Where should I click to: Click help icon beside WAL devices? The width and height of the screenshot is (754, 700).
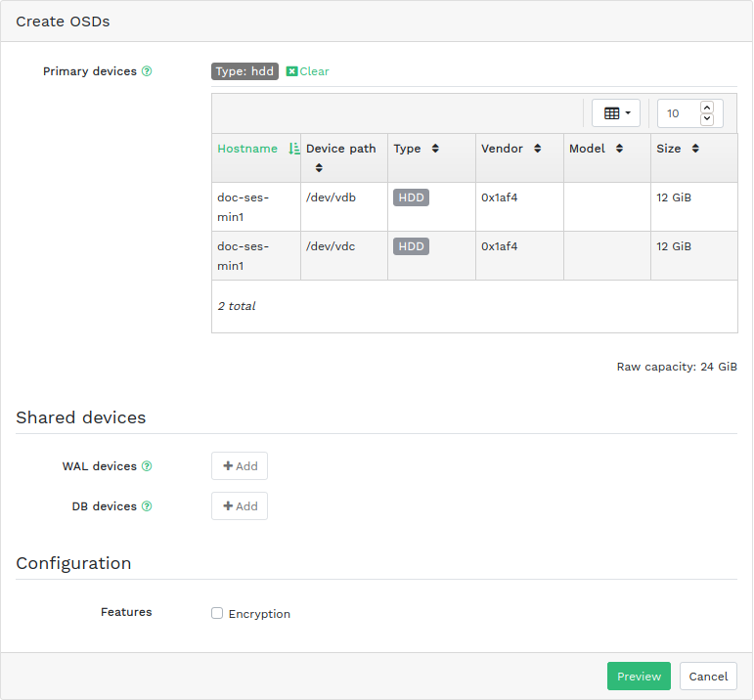pyautogui.click(x=147, y=466)
